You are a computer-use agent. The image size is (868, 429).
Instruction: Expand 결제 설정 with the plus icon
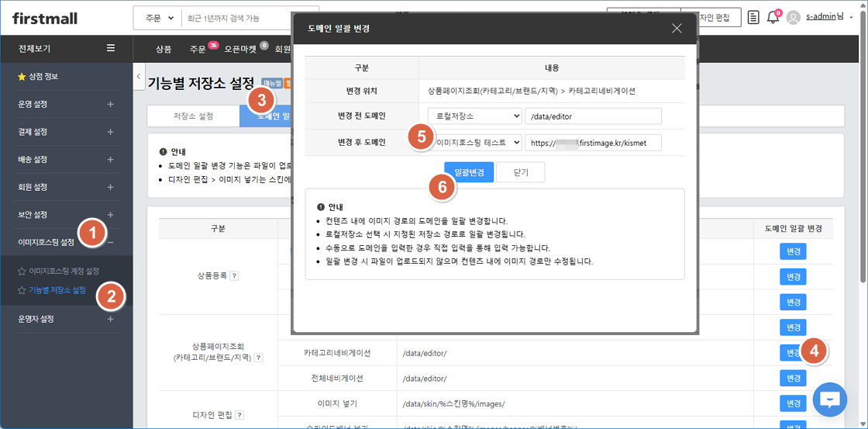coord(110,132)
